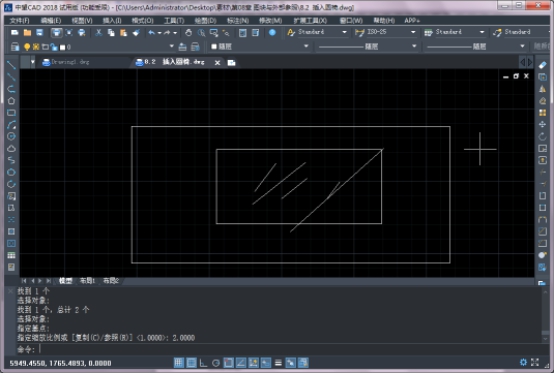Click the Match Properties paintbrush icon
This screenshot has height=374, width=554.
[x=136, y=33]
